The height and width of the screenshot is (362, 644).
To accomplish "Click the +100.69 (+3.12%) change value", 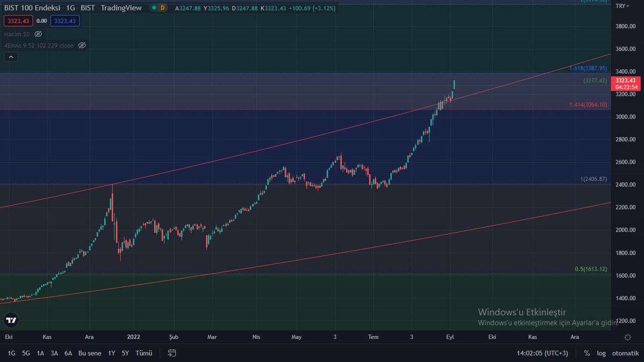I will [x=313, y=8].
